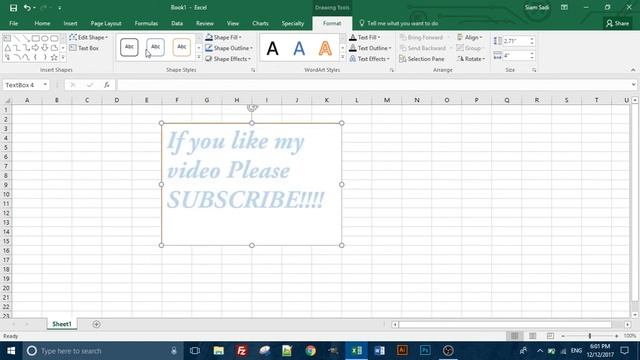The width and height of the screenshot is (640, 360).
Task: Expand the Shape Styles gallery more arrow
Action: (x=199, y=58)
